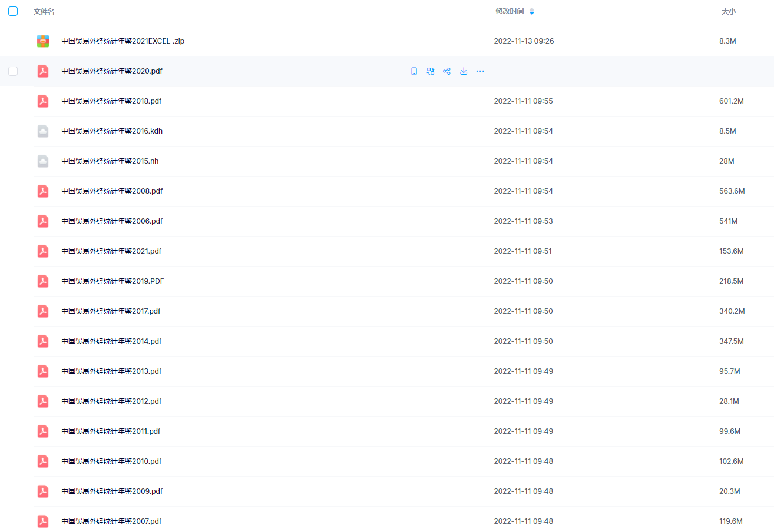This screenshot has height=532, width=774.
Task: Click the PDF icon of 中国贸易外经统计年鉴2006.pdf
Action: [x=43, y=221]
